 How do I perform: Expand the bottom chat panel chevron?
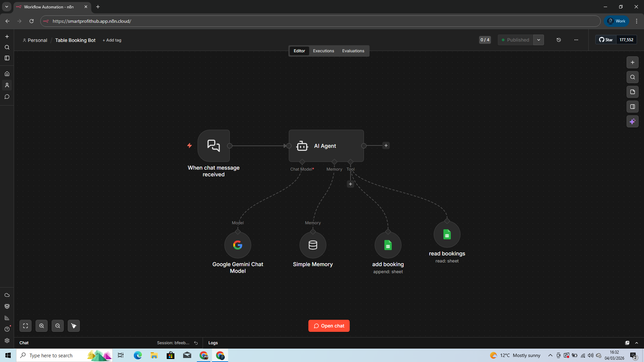636,343
